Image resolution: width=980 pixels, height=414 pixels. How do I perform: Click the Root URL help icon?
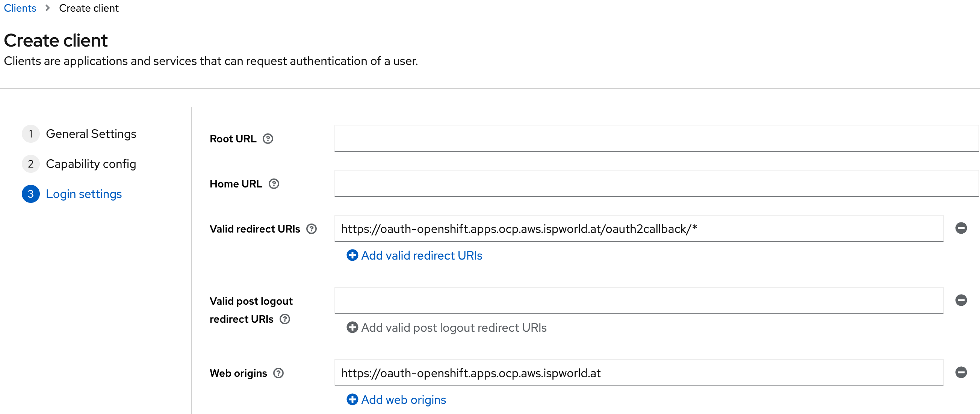(268, 139)
